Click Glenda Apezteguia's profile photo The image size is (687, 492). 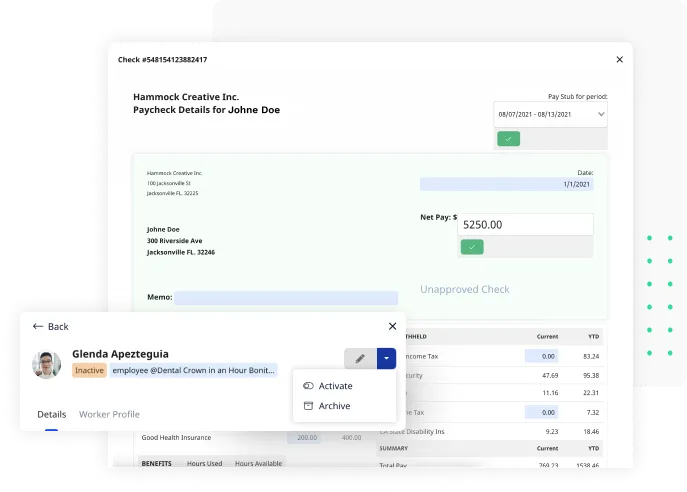tap(46, 365)
